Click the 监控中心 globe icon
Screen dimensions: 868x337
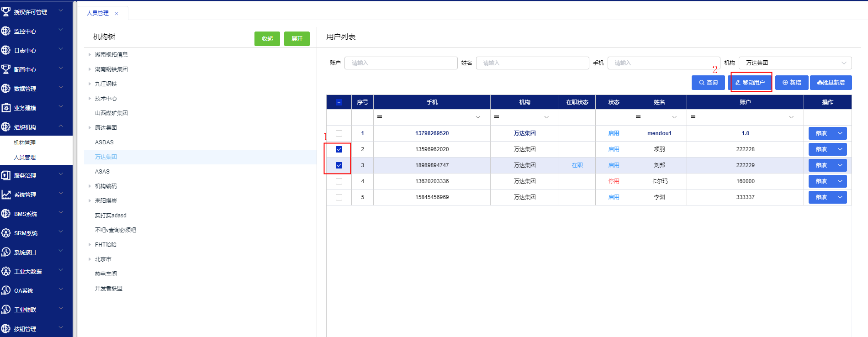click(6, 31)
